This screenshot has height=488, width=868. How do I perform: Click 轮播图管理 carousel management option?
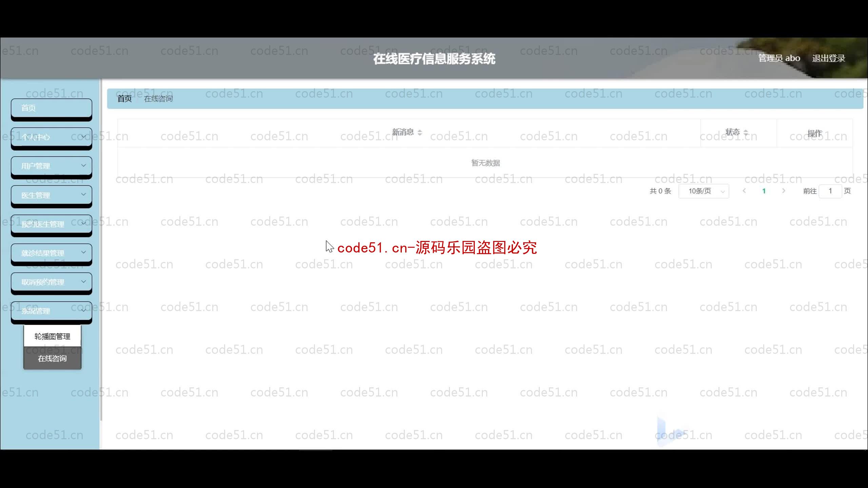pyautogui.click(x=52, y=335)
